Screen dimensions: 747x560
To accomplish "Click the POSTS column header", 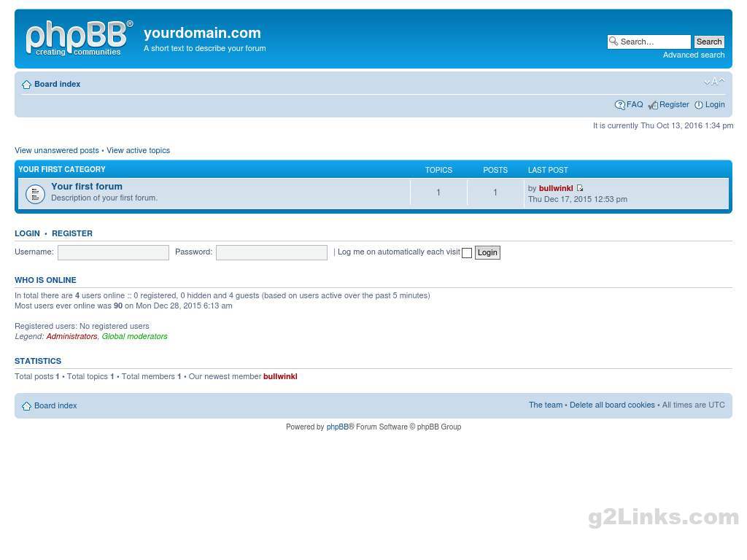I will point(495,170).
